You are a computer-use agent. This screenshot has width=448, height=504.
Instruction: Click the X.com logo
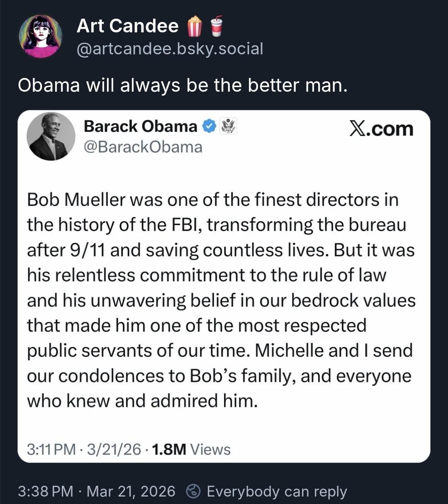(x=381, y=129)
